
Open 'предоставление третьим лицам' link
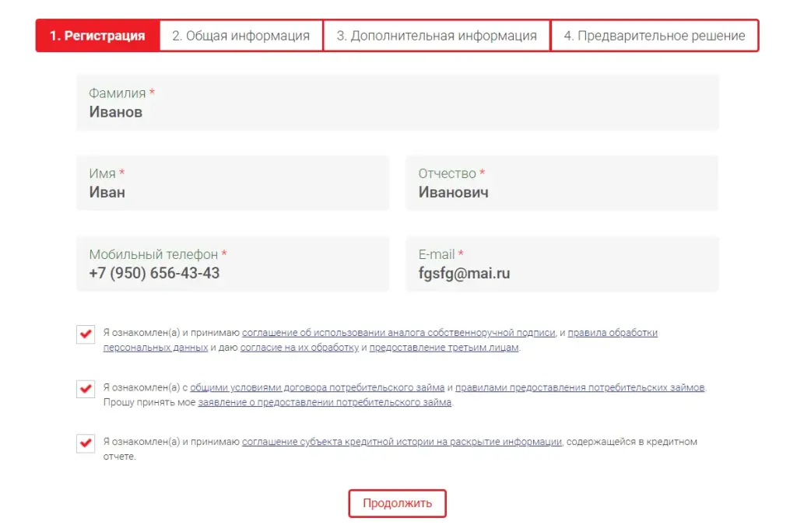point(444,348)
